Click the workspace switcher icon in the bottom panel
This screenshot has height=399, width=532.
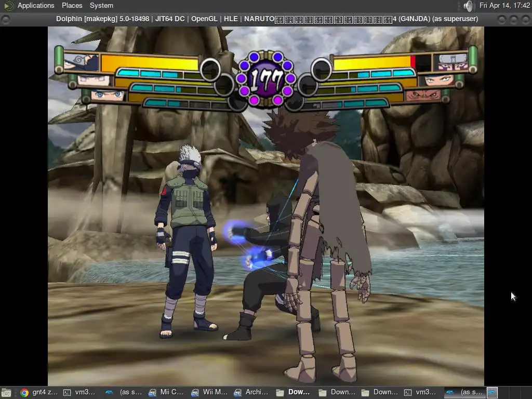tap(493, 393)
